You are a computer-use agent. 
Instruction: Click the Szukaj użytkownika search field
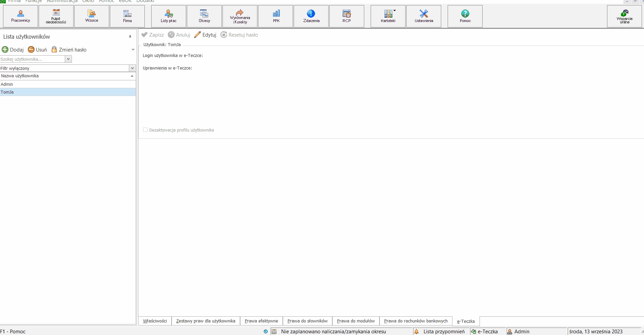[x=32, y=59]
